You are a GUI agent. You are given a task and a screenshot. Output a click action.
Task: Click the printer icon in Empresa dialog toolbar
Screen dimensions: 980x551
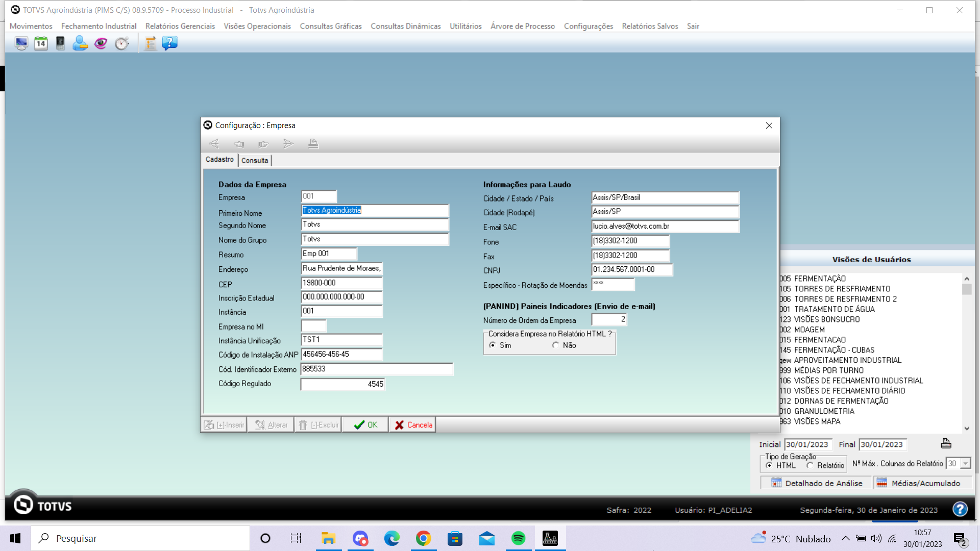click(313, 144)
